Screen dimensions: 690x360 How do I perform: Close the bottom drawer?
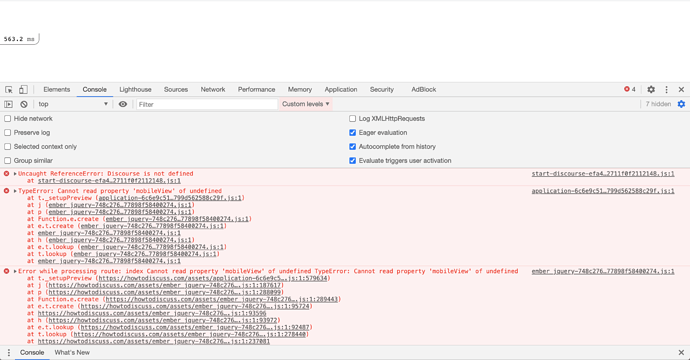coord(681,353)
